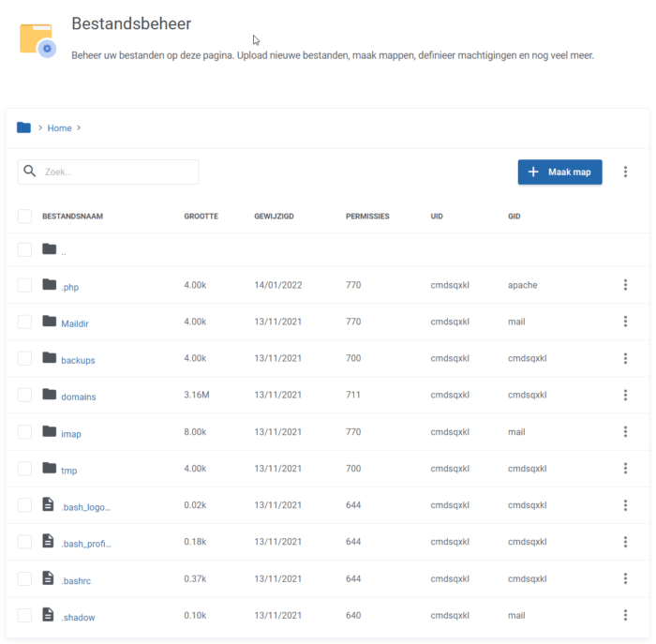Open the .bash_logo… file link
The width and height of the screenshot is (656, 644).
pos(86,507)
